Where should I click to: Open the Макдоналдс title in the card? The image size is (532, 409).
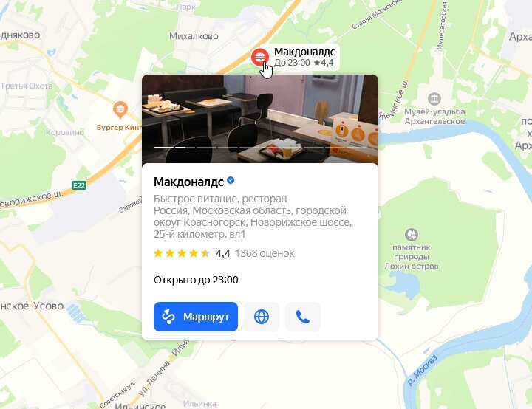click(x=188, y=182)
